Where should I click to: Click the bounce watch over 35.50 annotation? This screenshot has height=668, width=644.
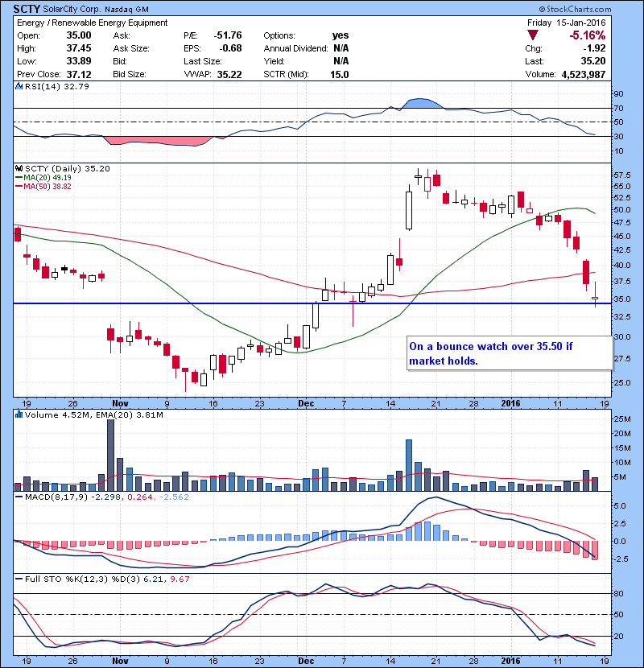[x=510, y=353]
